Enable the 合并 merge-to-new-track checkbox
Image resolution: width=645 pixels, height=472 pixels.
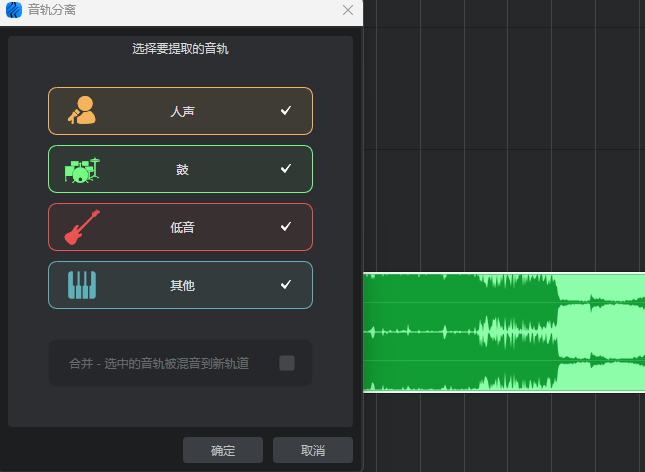[287, 363]
